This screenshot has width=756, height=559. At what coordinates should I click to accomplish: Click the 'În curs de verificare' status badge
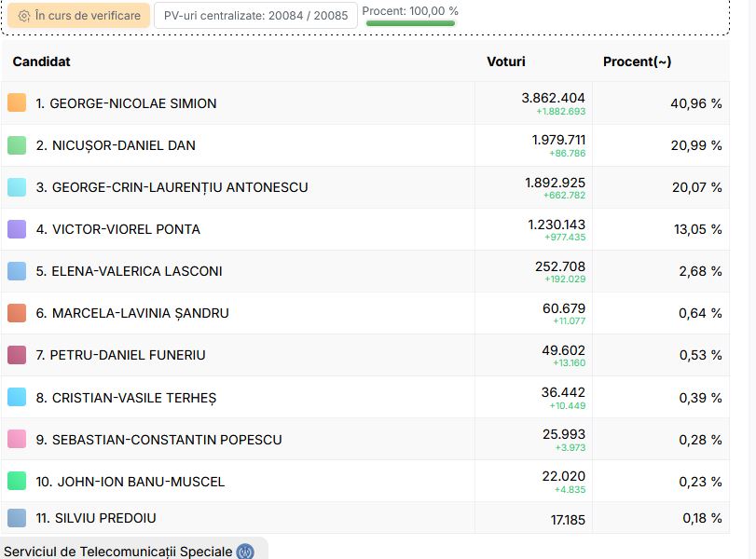tap(79, 16)
